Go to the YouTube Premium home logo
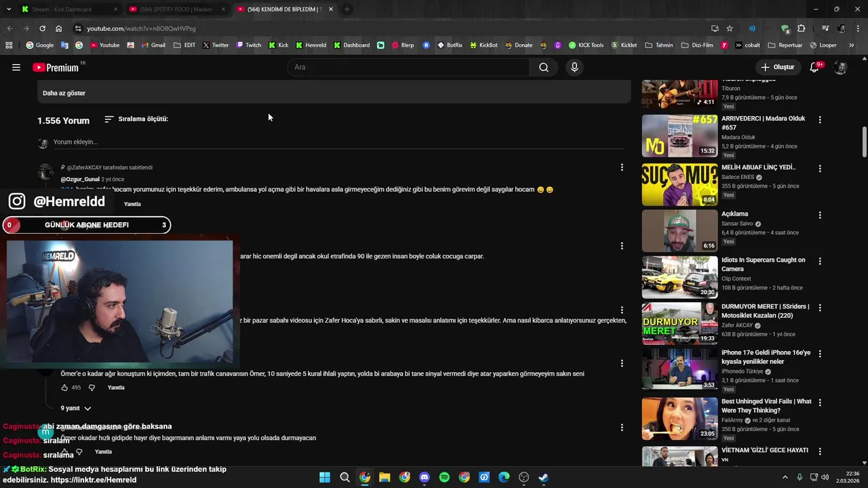 (56, 67)
